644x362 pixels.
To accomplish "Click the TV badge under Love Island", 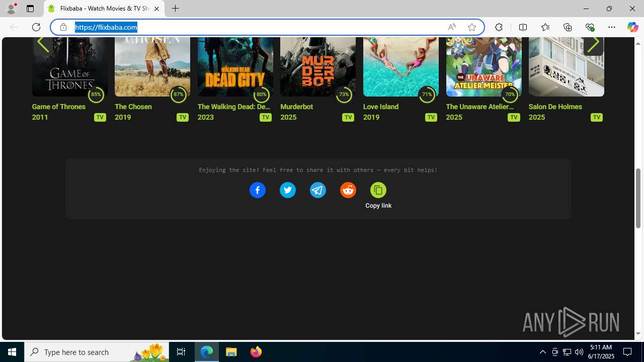I will [431, 117].
